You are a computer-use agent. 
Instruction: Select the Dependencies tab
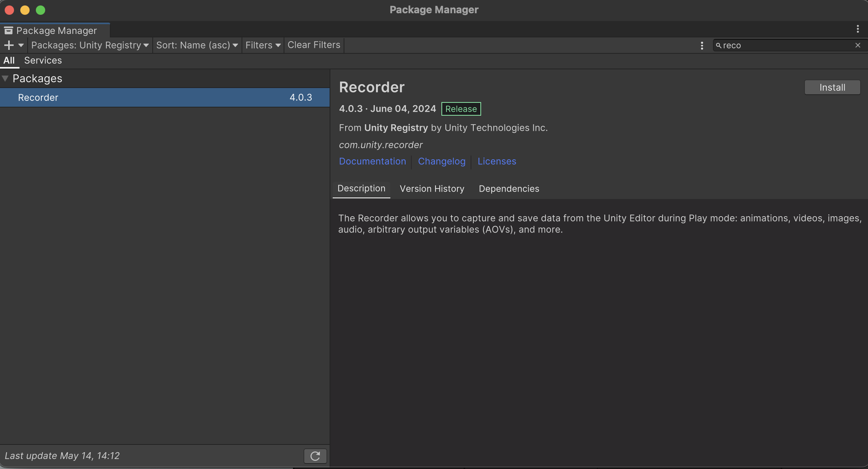click(x=509, y=189)
